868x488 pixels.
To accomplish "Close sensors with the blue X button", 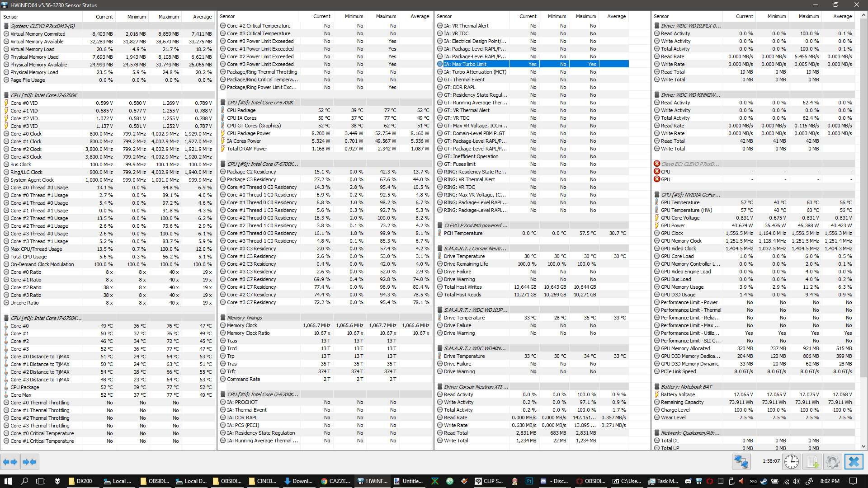I will coord(854,462).
